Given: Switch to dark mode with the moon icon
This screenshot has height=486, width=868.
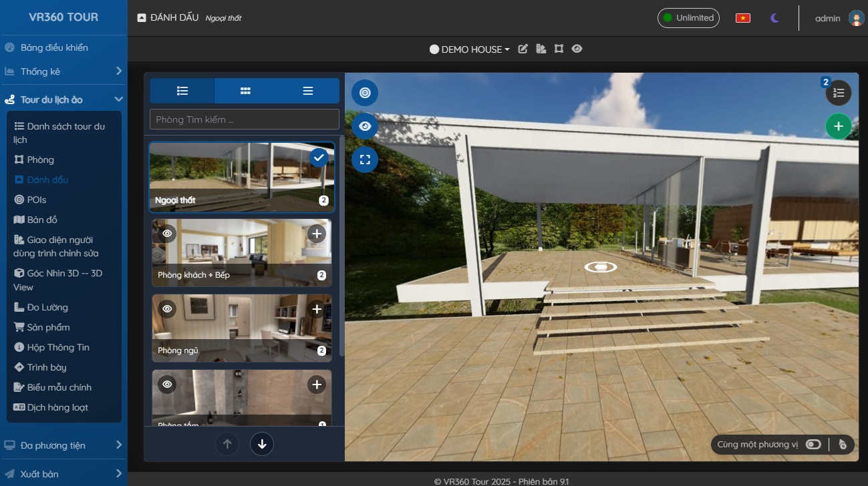Looking at the screenshot, I should click(x=774, y=18).
